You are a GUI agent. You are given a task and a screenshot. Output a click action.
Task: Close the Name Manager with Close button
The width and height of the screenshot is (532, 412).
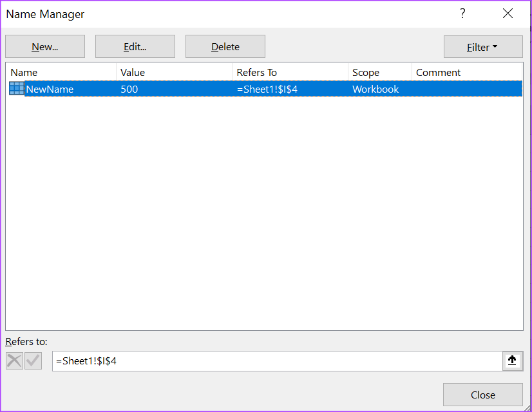tap(483, 395)
